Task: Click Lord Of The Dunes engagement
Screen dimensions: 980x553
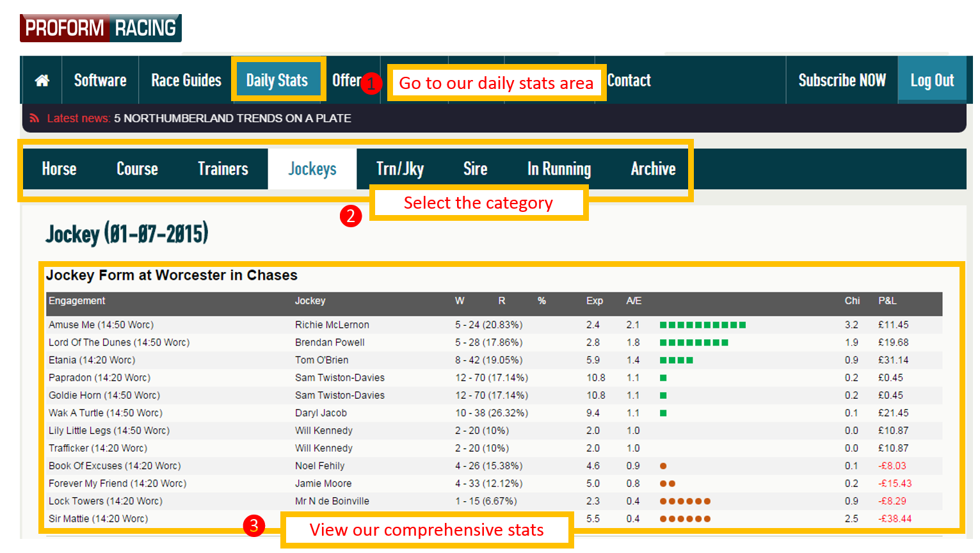Action: click(119, 342)
